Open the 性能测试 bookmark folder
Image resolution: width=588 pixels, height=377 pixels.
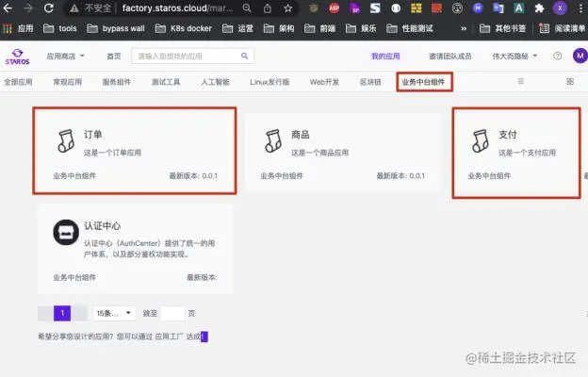click(x=410, y=28)
